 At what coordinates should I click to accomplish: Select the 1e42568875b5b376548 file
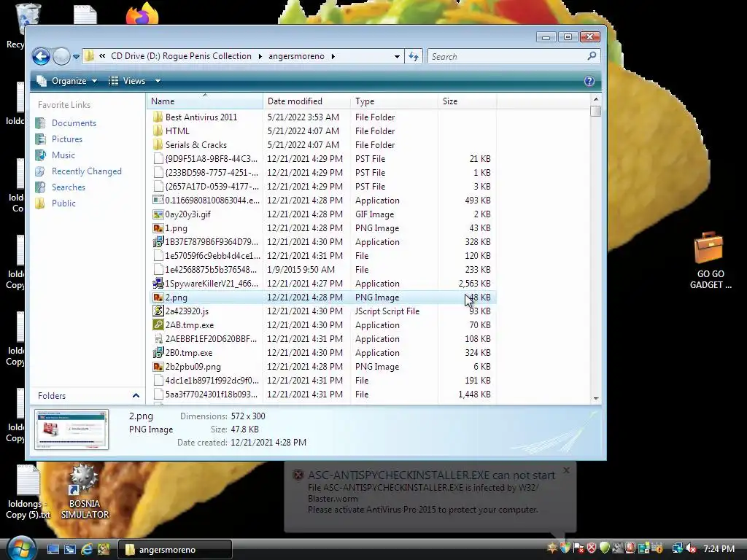point(211,270)
